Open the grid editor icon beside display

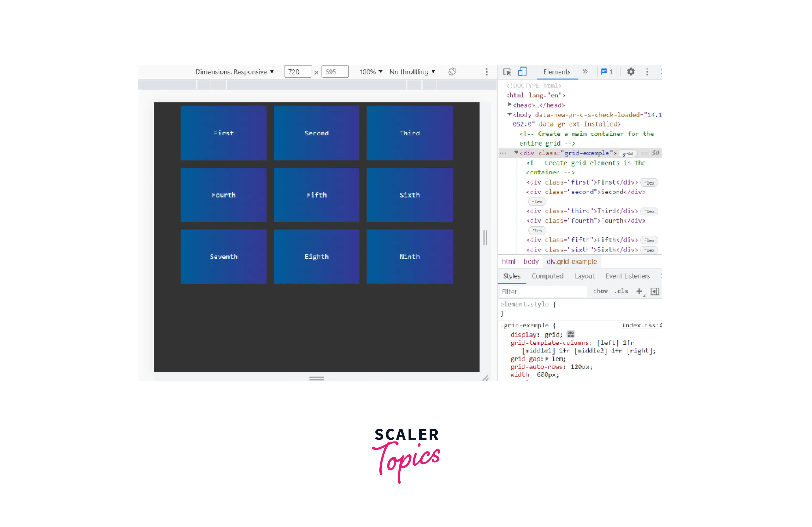570,334
